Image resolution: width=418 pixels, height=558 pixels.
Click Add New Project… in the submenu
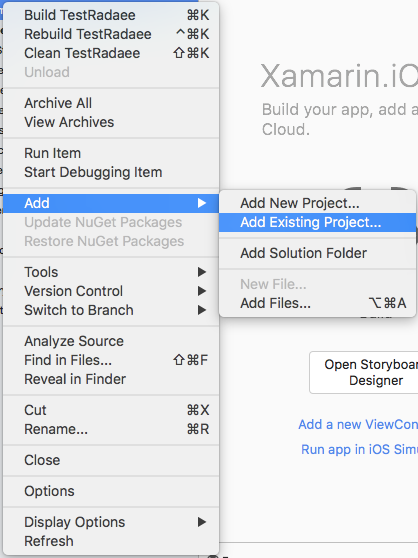tap(317, 203)
